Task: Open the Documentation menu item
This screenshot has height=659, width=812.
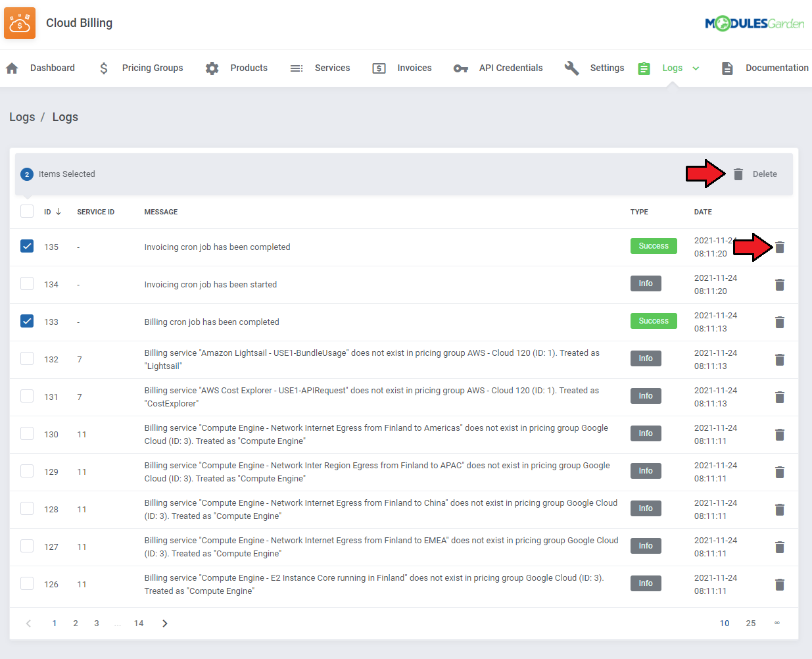Action: point(777,68)
